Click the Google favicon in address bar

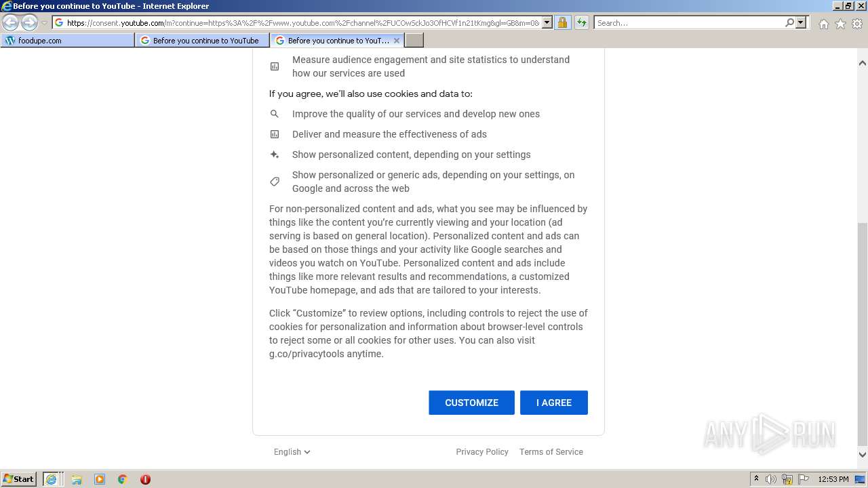pos(59,22)
